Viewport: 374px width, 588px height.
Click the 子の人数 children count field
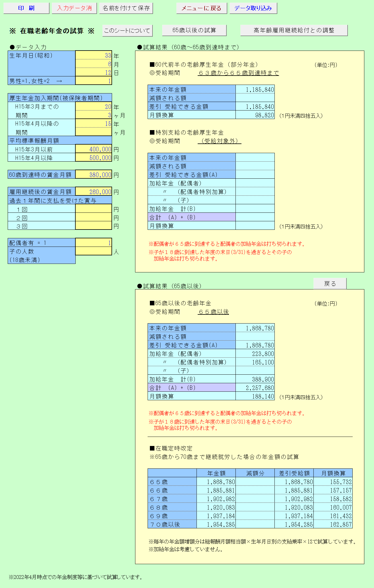[94, 251]
